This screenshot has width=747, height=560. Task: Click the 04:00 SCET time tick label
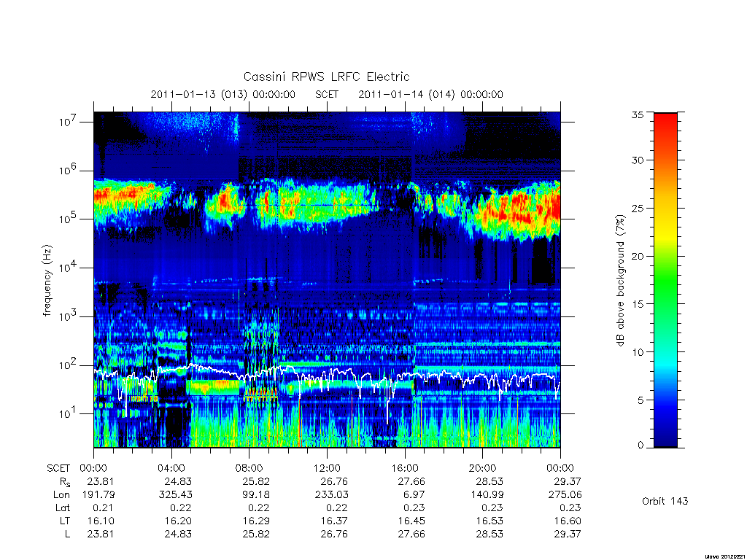[171, 468]
